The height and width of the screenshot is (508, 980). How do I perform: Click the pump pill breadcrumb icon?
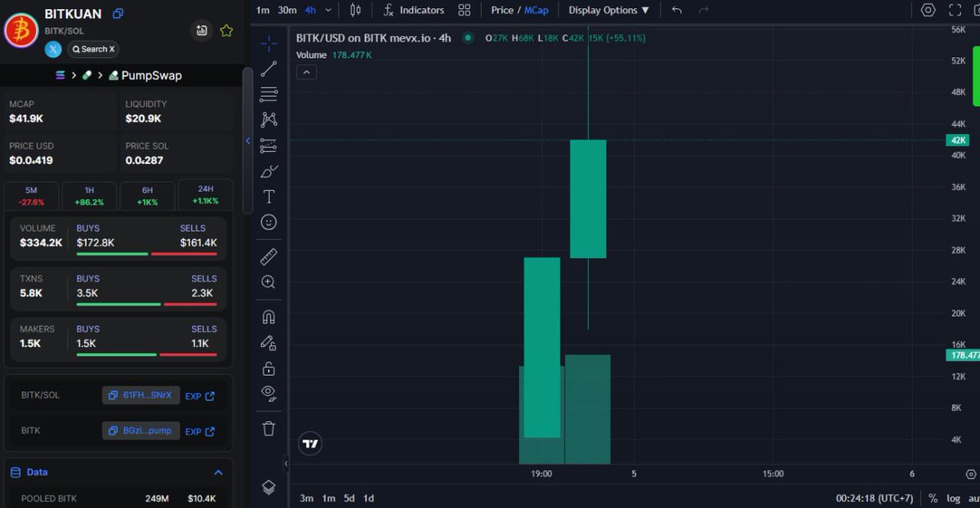pos(87,75)
